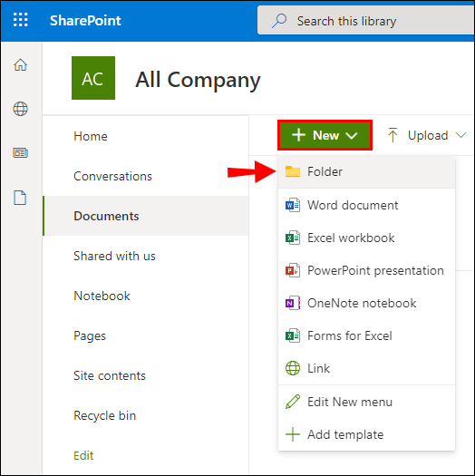The height and width of the screenshot is (476, 475).
Task: Focus the Search this library box
Action: [365, 20]
